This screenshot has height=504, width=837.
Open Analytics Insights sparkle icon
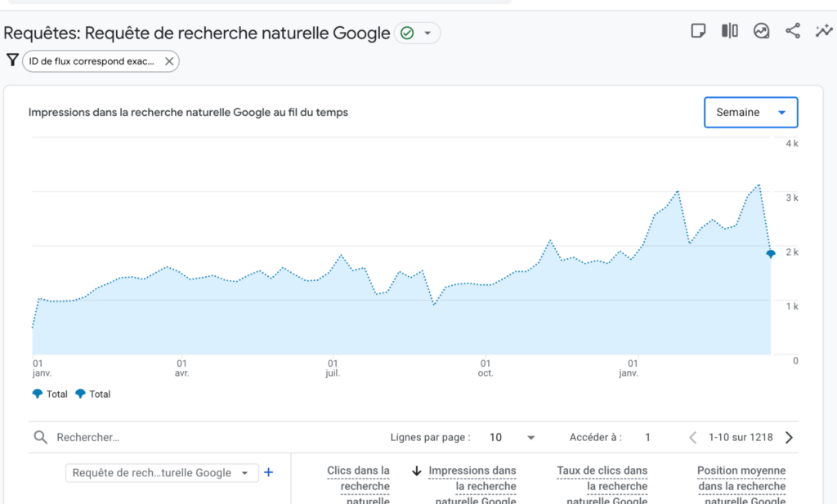click(x=822, y=30)
